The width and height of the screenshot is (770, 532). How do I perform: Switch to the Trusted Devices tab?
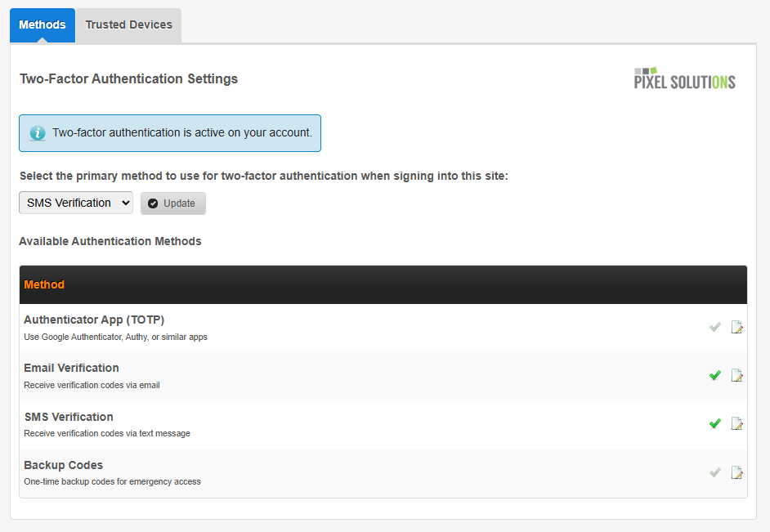(128, 25)
